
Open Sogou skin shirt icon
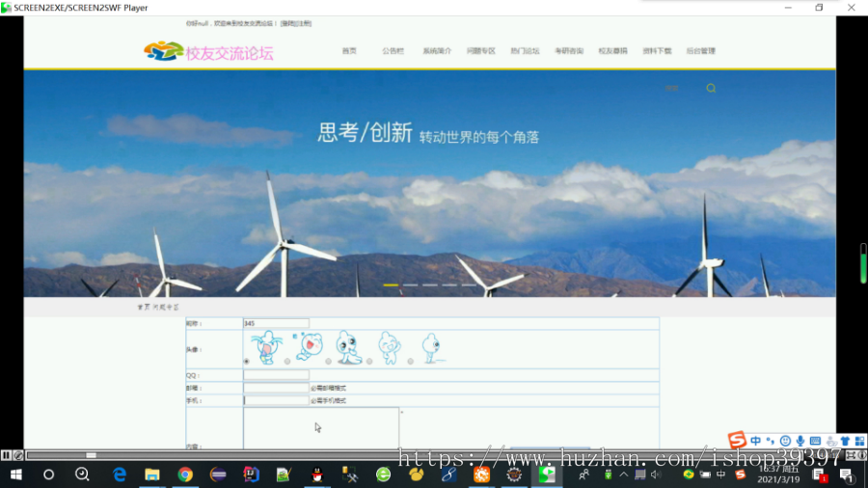point(845,441)
